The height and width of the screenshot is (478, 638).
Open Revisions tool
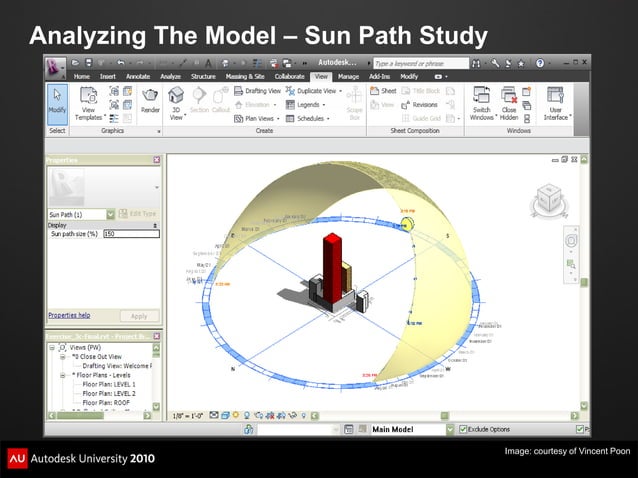(419, 105)
